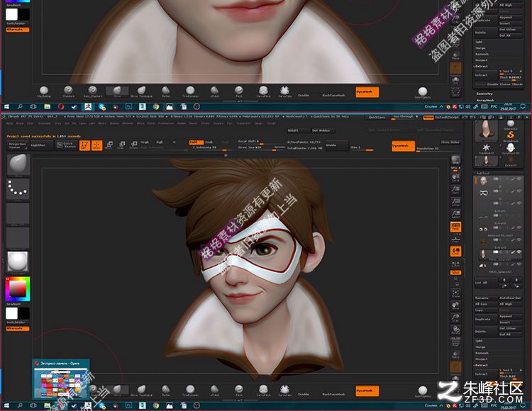Open the material sphere picker, lower left shelf
The image size is (532, 411).
[18, 262]
